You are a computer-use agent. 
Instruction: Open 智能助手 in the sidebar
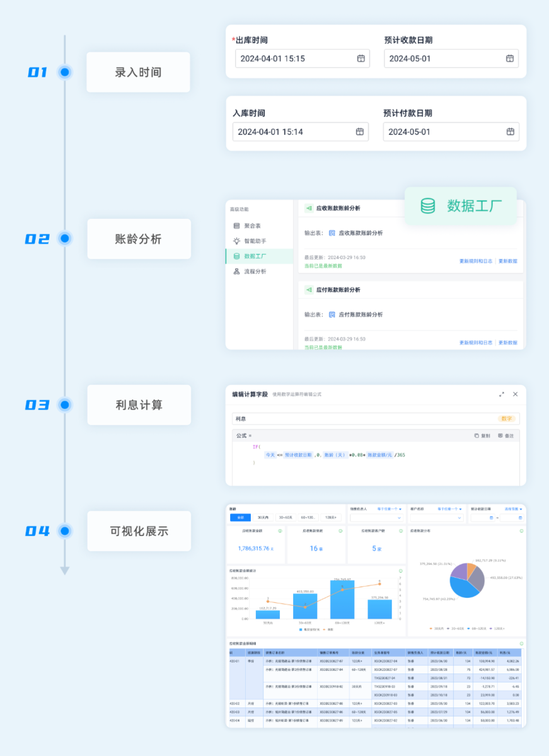(259, 241)
